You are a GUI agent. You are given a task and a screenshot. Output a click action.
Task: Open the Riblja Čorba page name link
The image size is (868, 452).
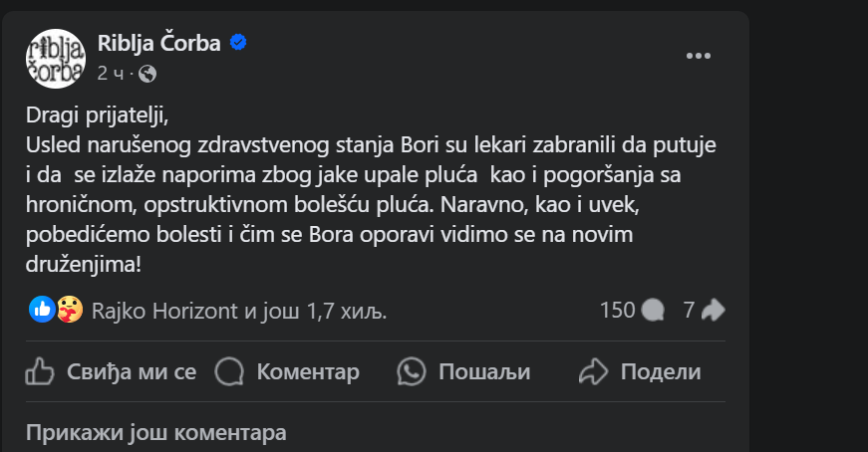click(159, 42)
